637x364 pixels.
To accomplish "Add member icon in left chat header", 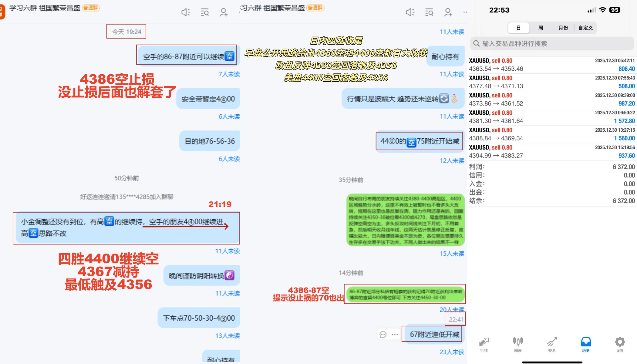I will coord(224,12).
